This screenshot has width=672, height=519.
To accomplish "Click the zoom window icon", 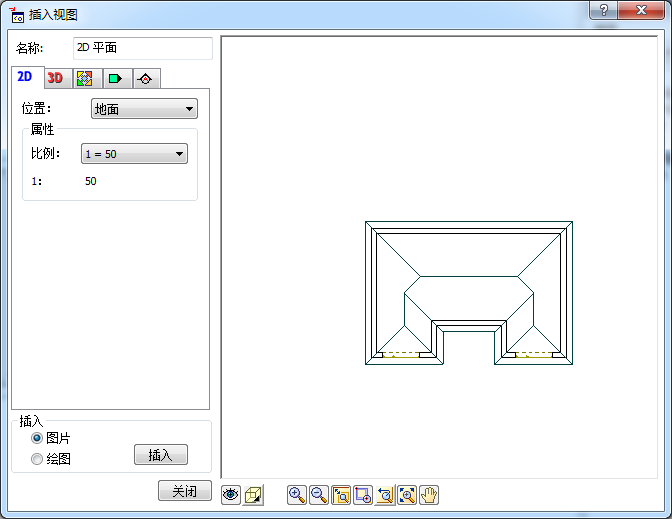I will coord(341,495).
